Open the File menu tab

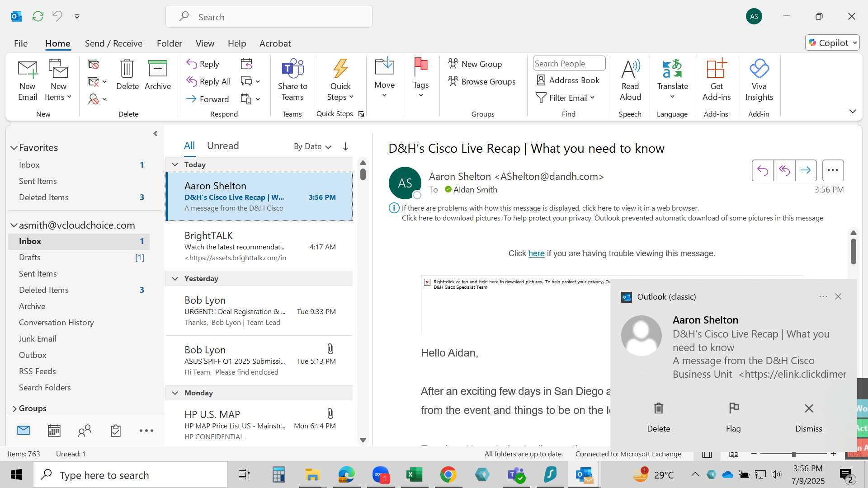[21, 43]
